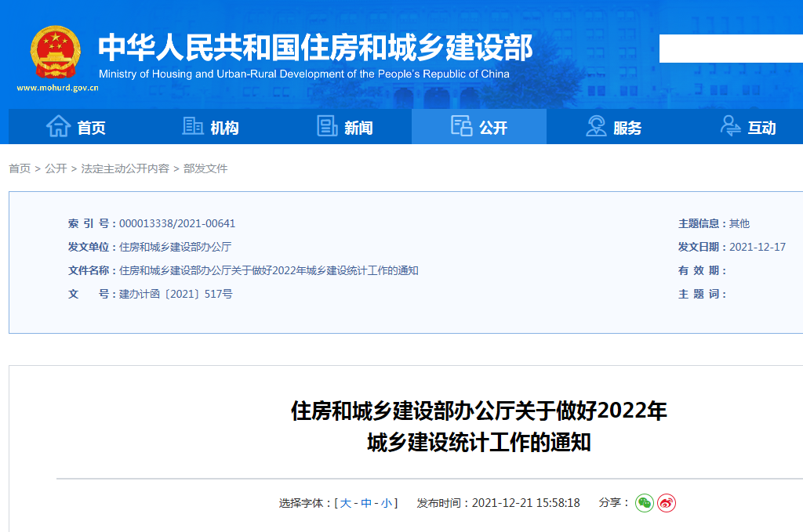This screenshot has height=532, width=803.
Task: Set font size to 大
Action: (346, 503)
